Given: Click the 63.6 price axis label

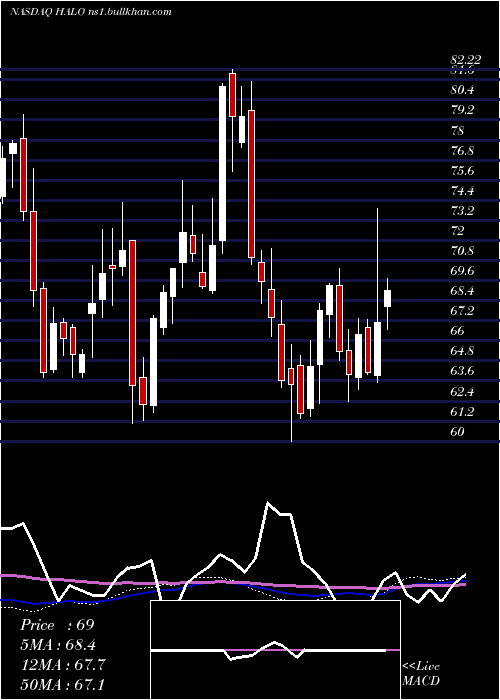Looking at the screenshot, I should (x=462, y=371).
